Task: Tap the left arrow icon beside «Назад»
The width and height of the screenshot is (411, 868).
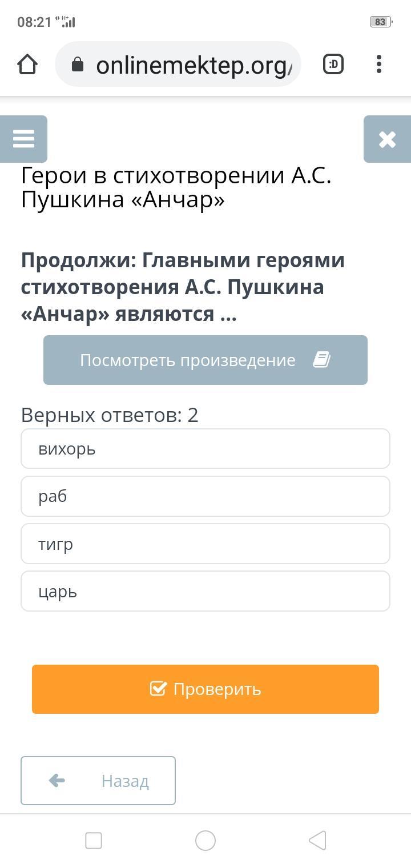Action: [57, 780]
